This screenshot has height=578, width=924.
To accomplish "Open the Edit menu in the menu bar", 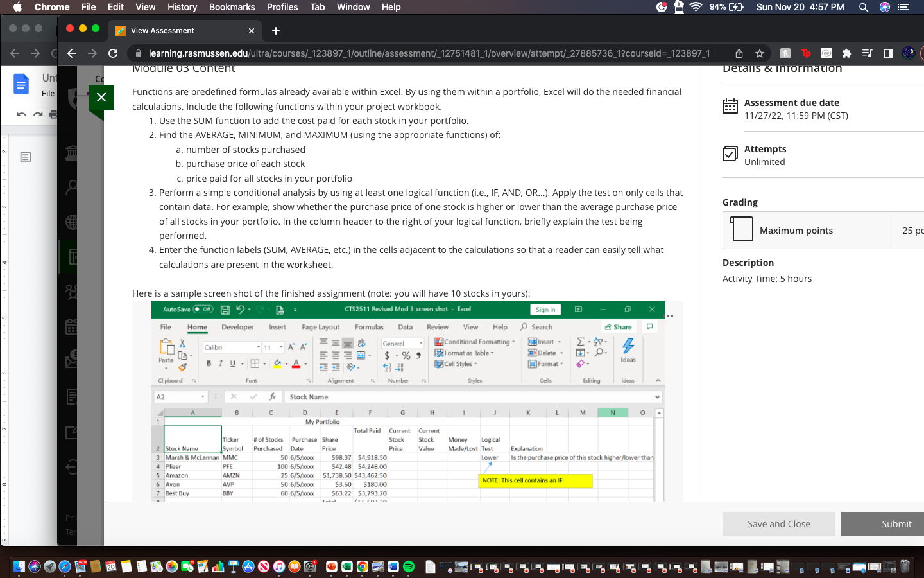I will (x=116, y=7).
